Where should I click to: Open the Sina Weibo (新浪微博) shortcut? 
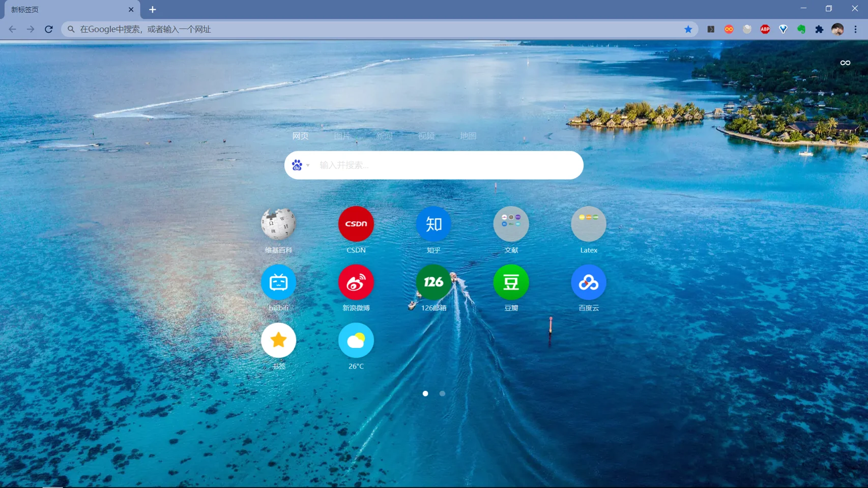[356, 282]
